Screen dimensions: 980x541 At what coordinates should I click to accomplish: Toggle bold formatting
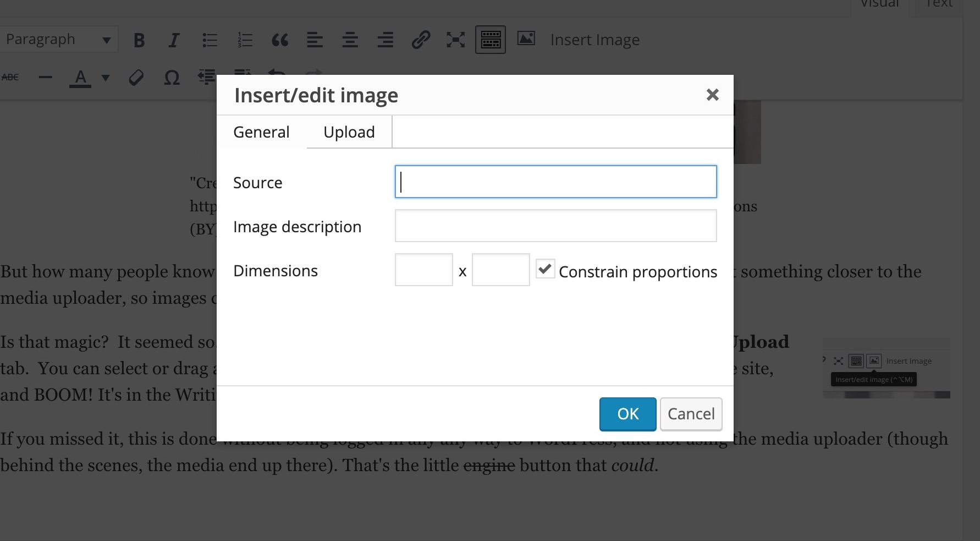pyautogui.click(x=139, y=40)
